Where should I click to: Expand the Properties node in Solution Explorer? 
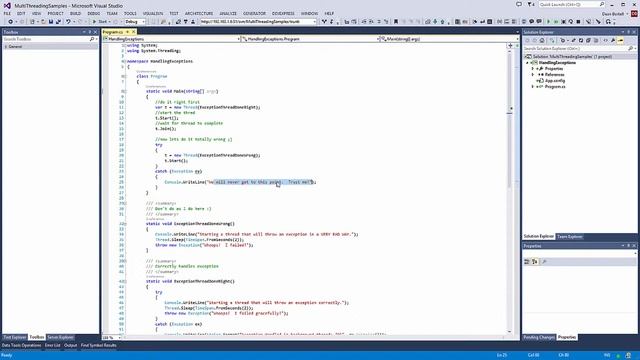tap(533, 69)
